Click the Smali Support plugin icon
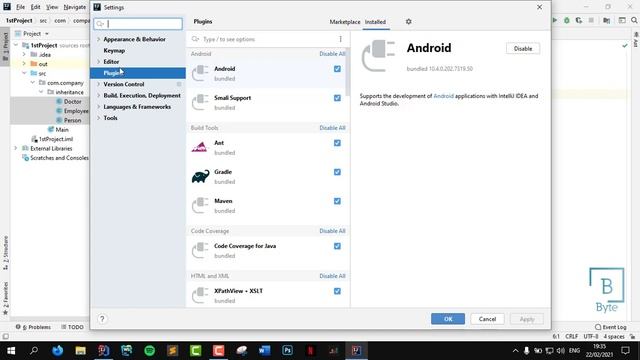 coord(200,102)
